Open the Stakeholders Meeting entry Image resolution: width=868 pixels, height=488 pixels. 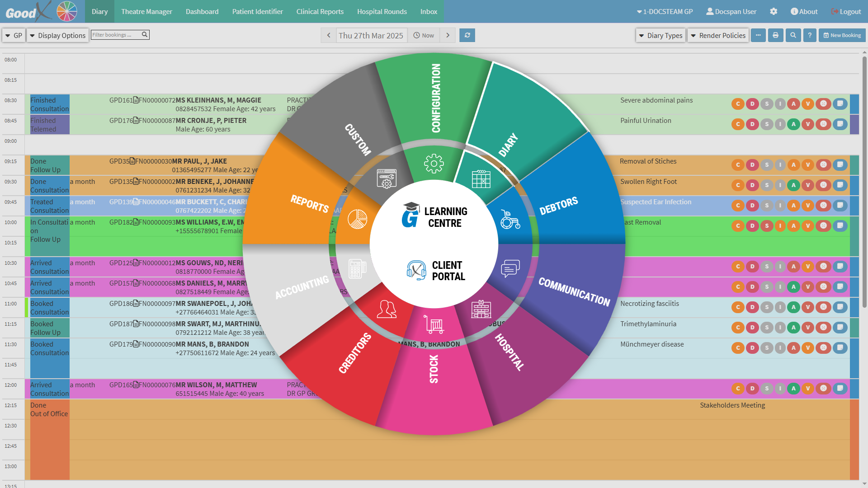click(732, 405)
